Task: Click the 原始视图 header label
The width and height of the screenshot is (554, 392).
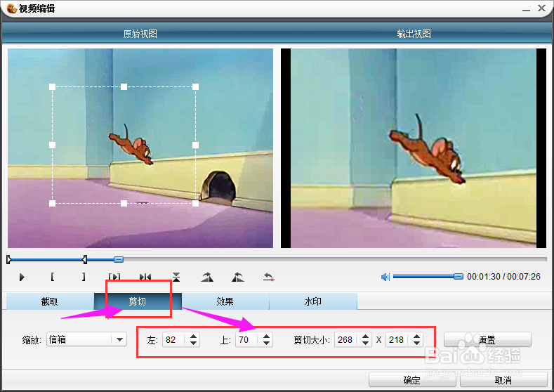Action: pyautogui.click(x=140, y=34)
